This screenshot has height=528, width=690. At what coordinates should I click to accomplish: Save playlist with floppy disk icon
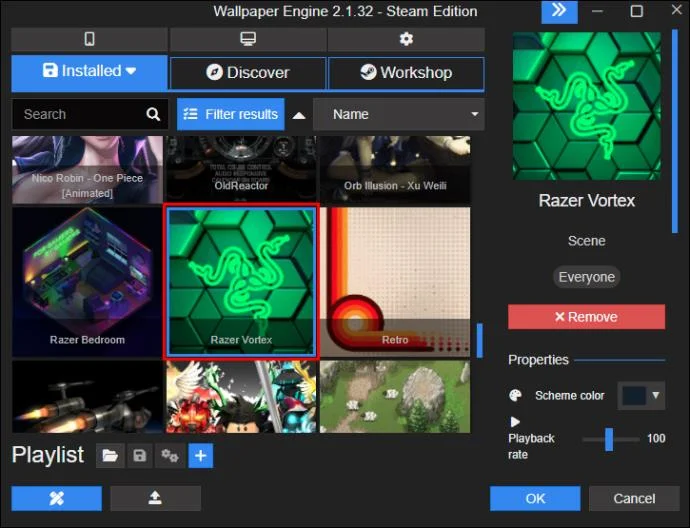[x=139, y=455]
